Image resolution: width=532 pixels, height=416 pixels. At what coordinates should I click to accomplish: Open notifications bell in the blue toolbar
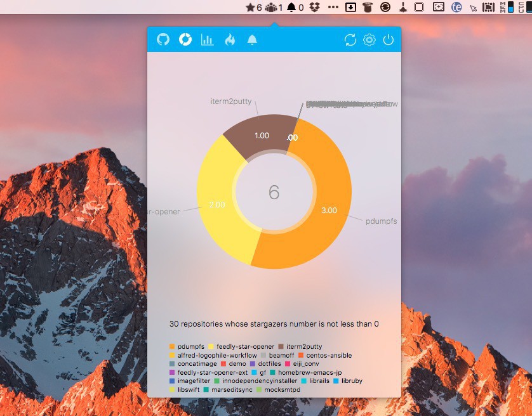coord(252,40)
